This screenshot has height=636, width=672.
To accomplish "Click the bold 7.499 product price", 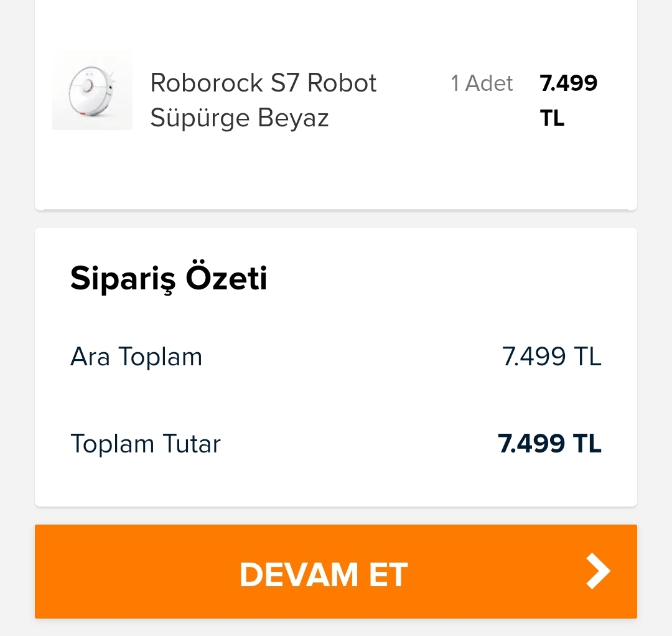I will pyautogui.click(x=568, y=83).
